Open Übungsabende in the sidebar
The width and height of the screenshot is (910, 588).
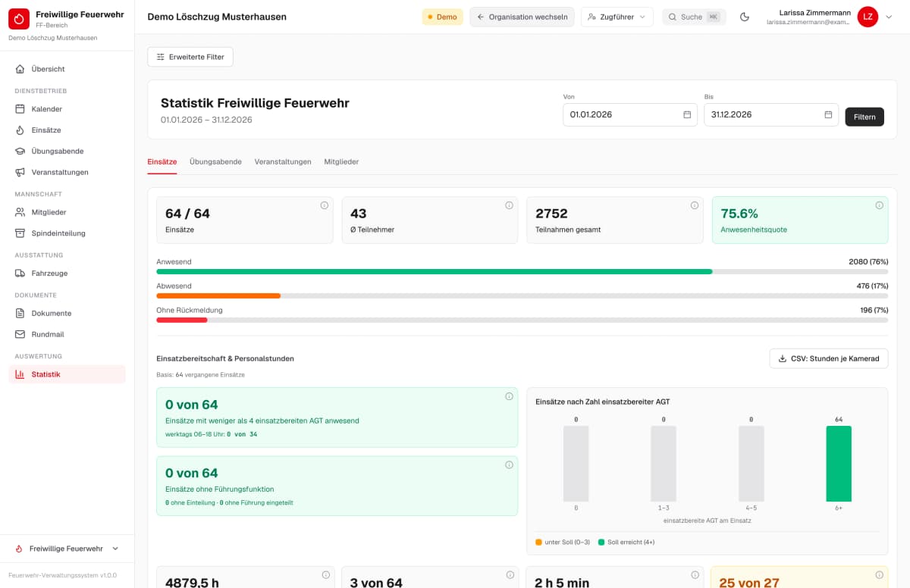pyautogui.click(x=67, y=151)
